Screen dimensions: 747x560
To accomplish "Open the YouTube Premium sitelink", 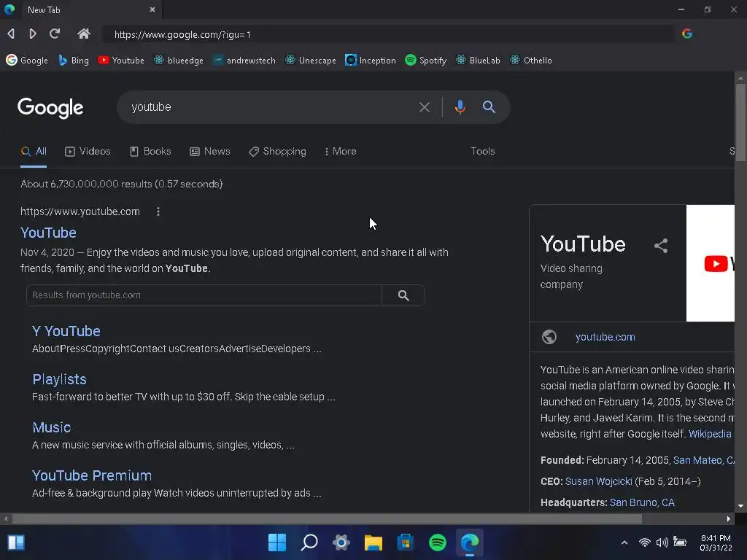I will [92, 475].
